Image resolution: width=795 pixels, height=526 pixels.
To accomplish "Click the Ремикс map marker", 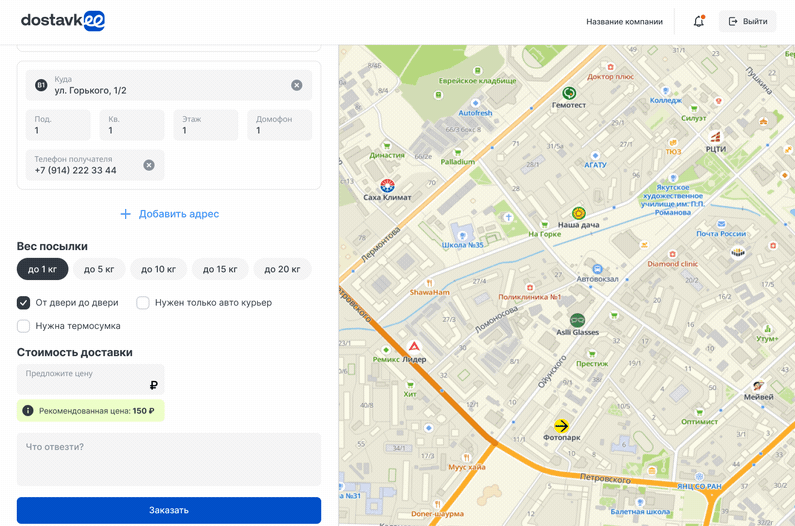I will point(386,350).
